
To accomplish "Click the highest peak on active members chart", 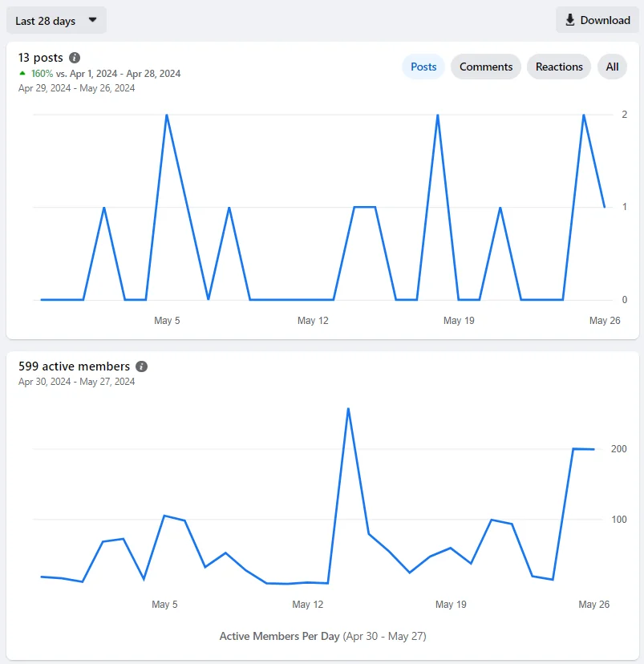I will click(x=348, y=409).
